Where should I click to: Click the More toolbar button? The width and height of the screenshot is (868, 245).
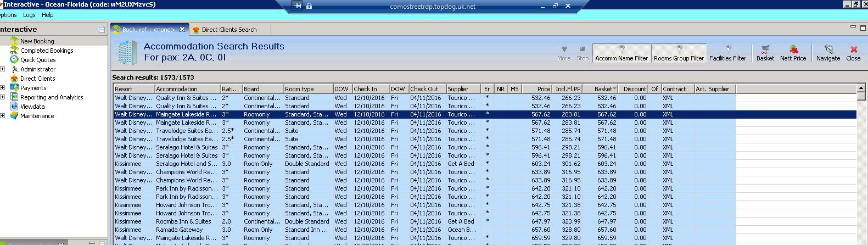pyautogui.click(x=564, y=53)
